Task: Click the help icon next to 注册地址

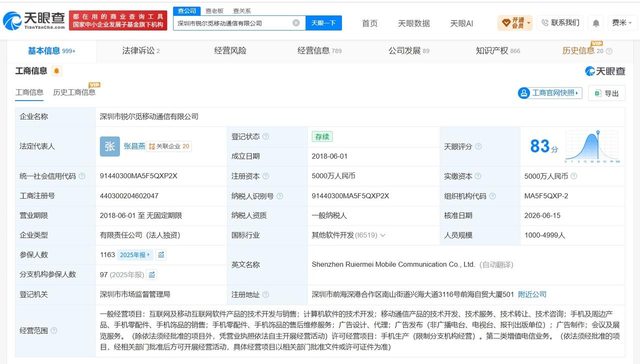Action: pos(265,295)
